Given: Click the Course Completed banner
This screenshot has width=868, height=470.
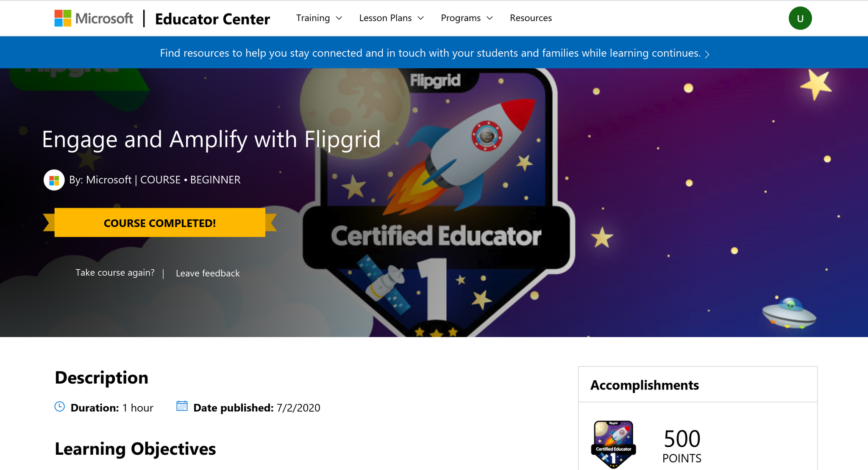Looking at the screenshot, I should click(x=160, y=223).
